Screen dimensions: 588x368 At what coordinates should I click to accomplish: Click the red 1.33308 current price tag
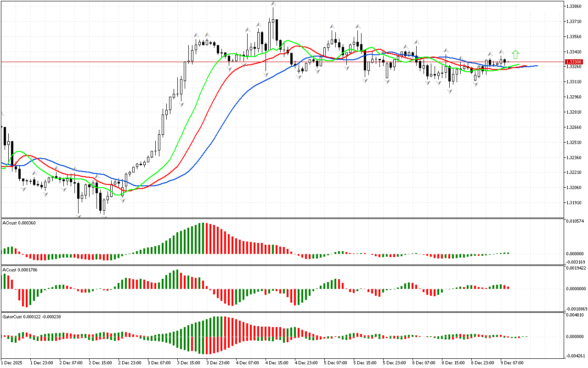pos(574,62)
